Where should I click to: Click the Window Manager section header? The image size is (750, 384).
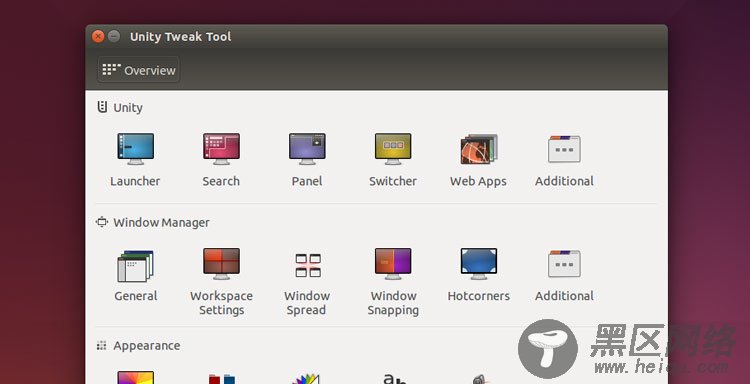pos(153,222)
